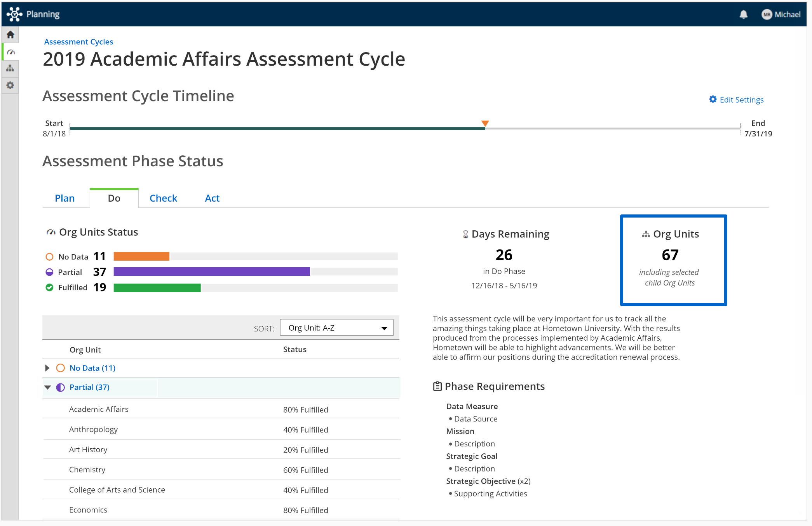Open the settings gear sidebar icon
812x526 pixels.
(x=10, y=85)
